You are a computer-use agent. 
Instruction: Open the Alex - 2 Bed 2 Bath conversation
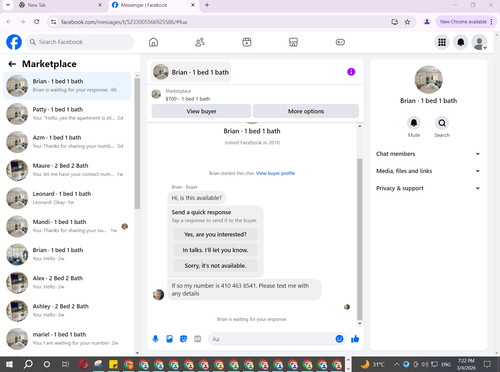coord(67,282)
